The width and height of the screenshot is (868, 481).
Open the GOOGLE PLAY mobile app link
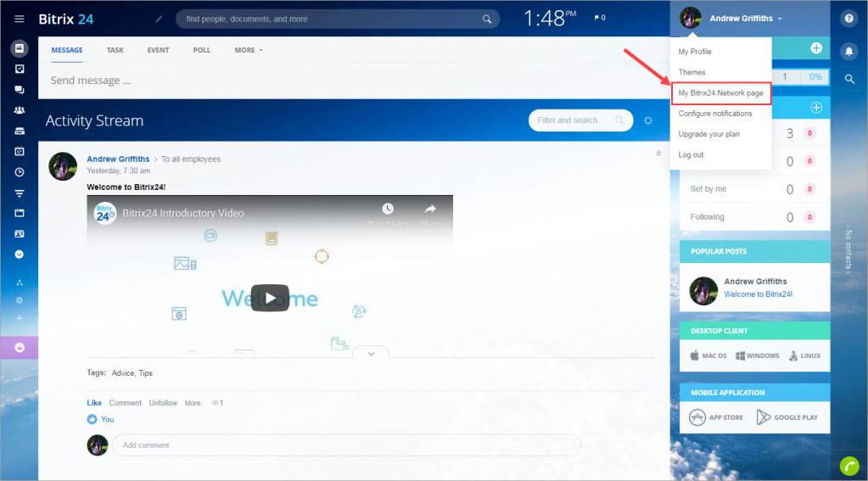pos(787,417)
